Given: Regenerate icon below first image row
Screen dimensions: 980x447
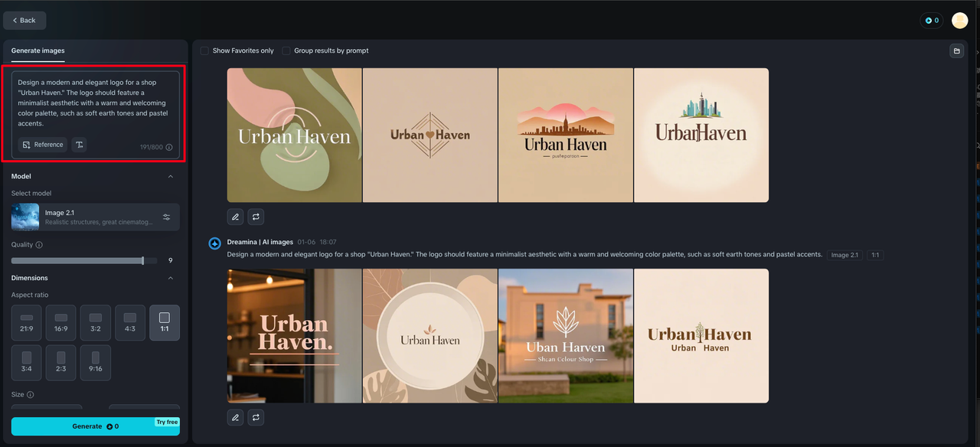Looking at the screenshot, I should pyautogui.click(x=256, y=217).
